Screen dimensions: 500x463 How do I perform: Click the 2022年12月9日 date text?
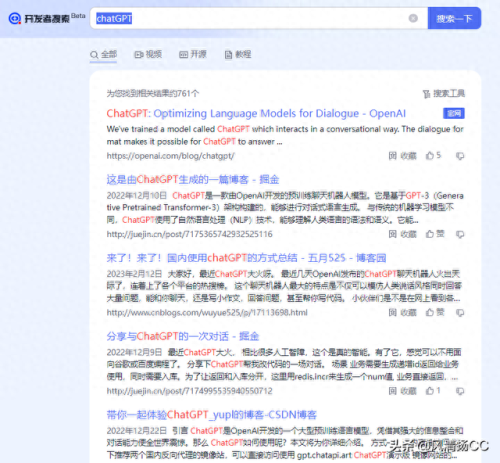click(x=134, y=352)
